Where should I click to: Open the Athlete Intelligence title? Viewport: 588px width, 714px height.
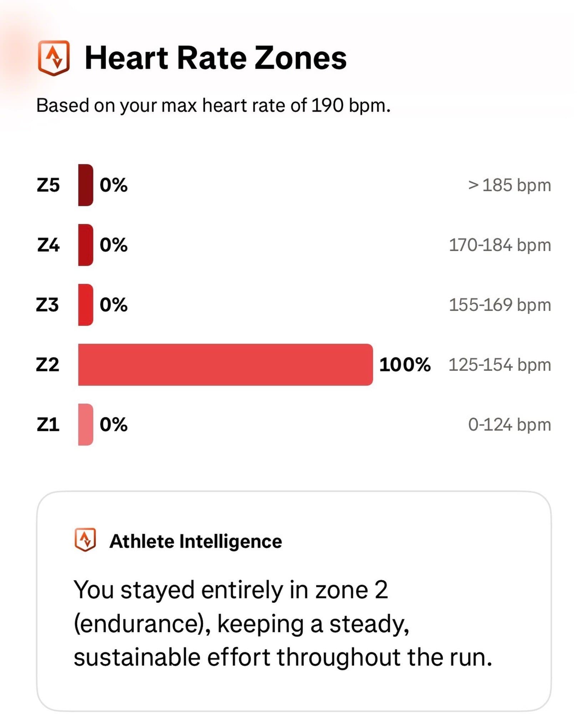[x=196, y=541]
